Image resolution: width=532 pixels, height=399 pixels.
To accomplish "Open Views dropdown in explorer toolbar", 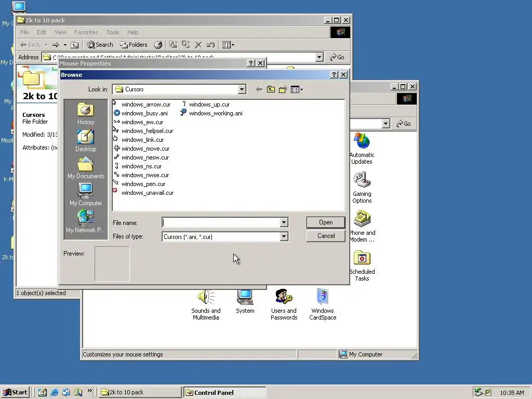I will (x=228, y=45).
